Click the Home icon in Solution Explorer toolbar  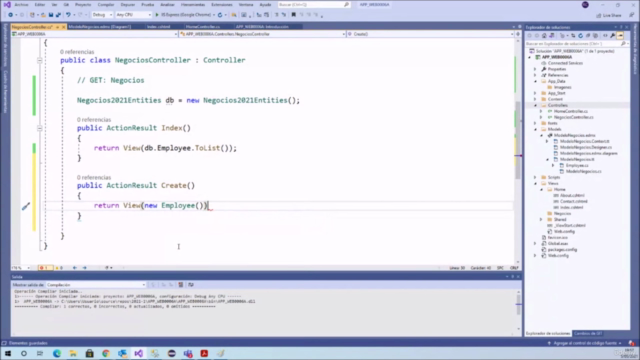(x=544, y=36)
